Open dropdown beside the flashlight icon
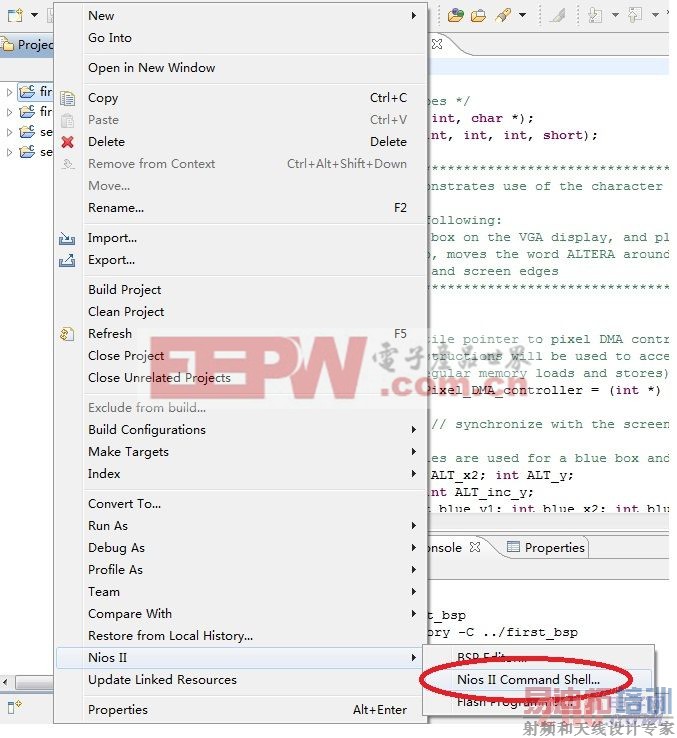Image resolution: width=677 pixels, height=738 pixels. (522, 16)
